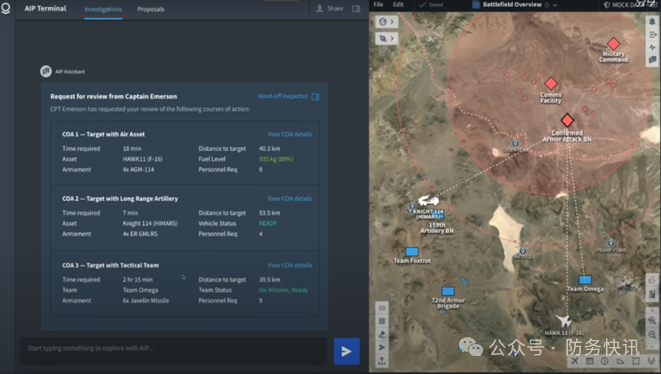Open the notifications bell on the map
661x374 pixels.
(x=652, y=22)
